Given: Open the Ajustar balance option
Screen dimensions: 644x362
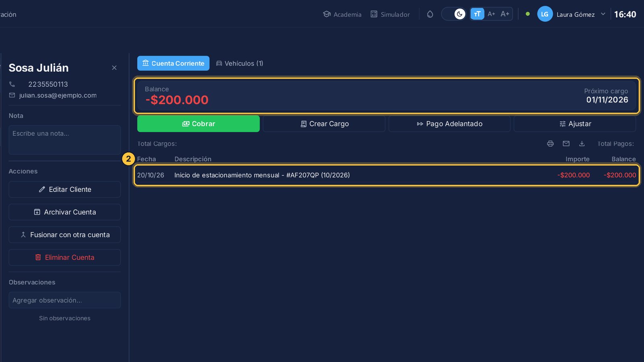Looking at the screenshot, I should coord(575,124).
